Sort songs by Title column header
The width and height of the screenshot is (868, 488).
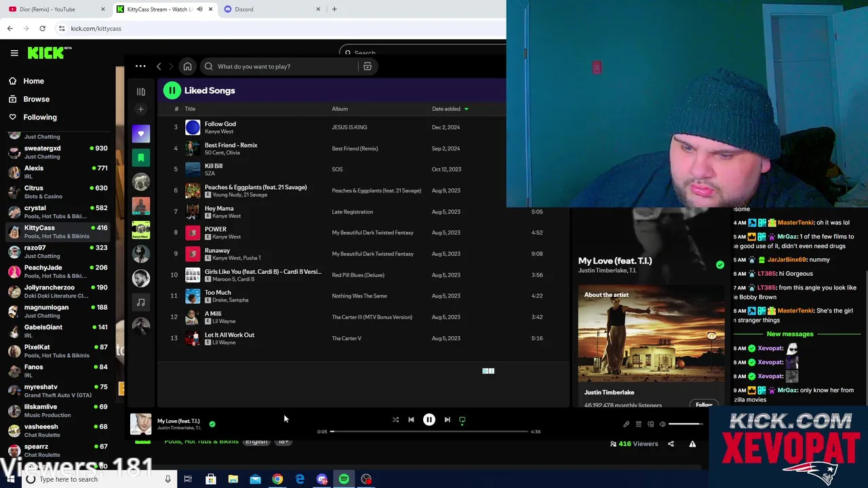click(190, 108)
